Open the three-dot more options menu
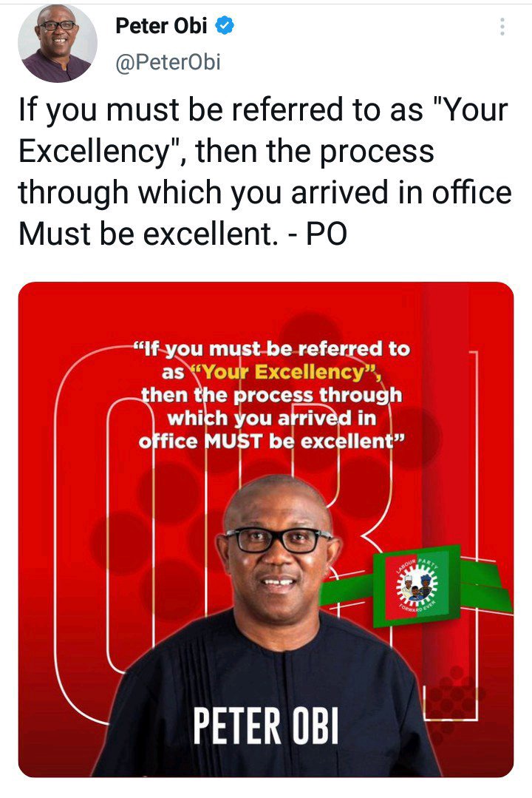The image size is (532, 798). [502, 27]
